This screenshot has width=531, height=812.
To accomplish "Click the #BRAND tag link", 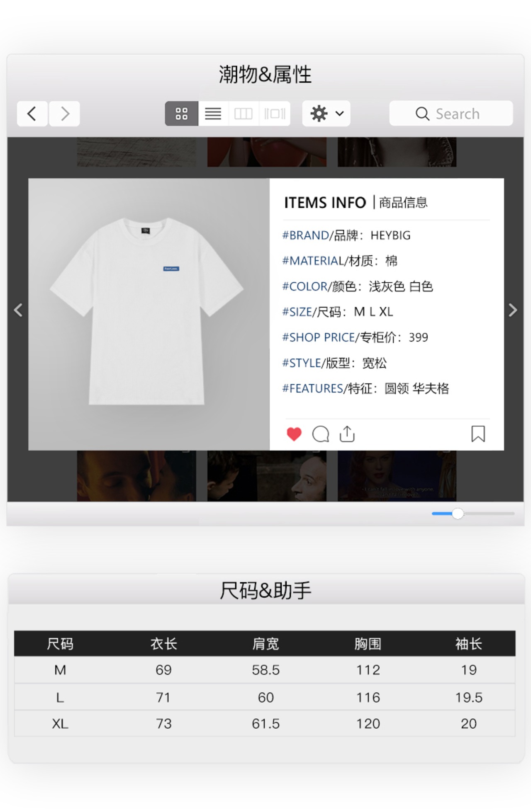I will click(x=306, y=235).
